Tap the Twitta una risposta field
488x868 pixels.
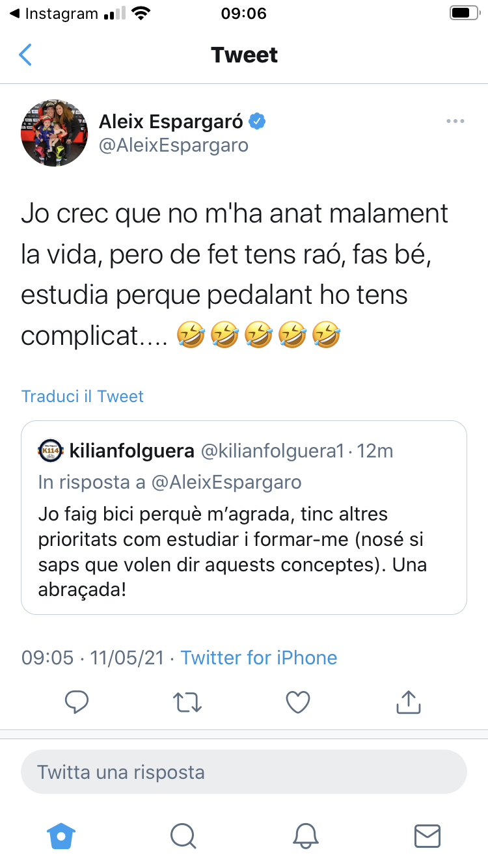[244, 772]
